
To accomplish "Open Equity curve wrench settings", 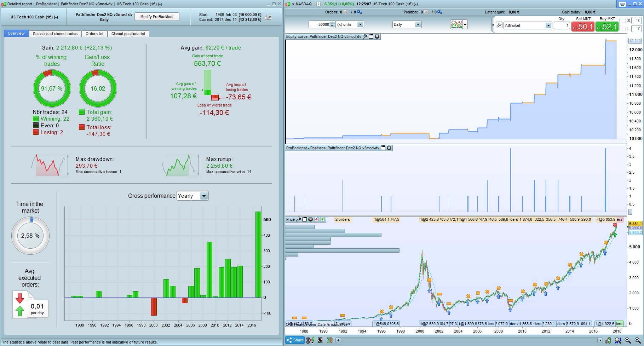I will pyautogui.click(x=365, y=36).
